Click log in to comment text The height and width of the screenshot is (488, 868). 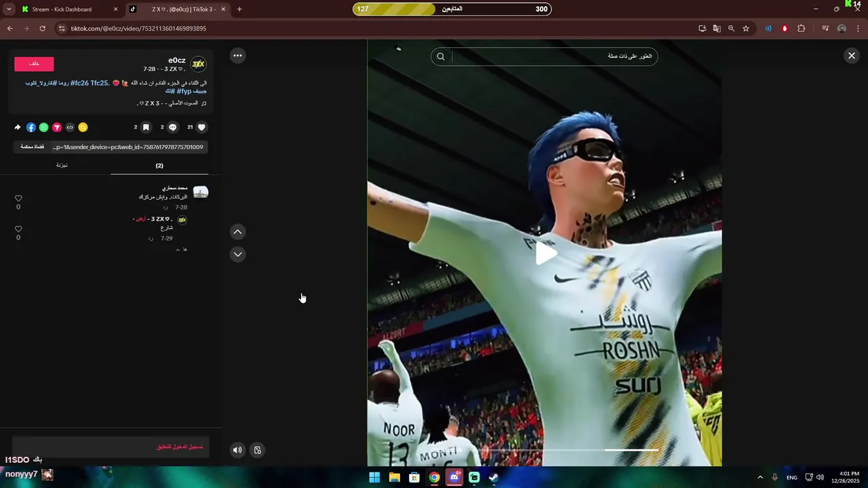(x=180, y=447)
